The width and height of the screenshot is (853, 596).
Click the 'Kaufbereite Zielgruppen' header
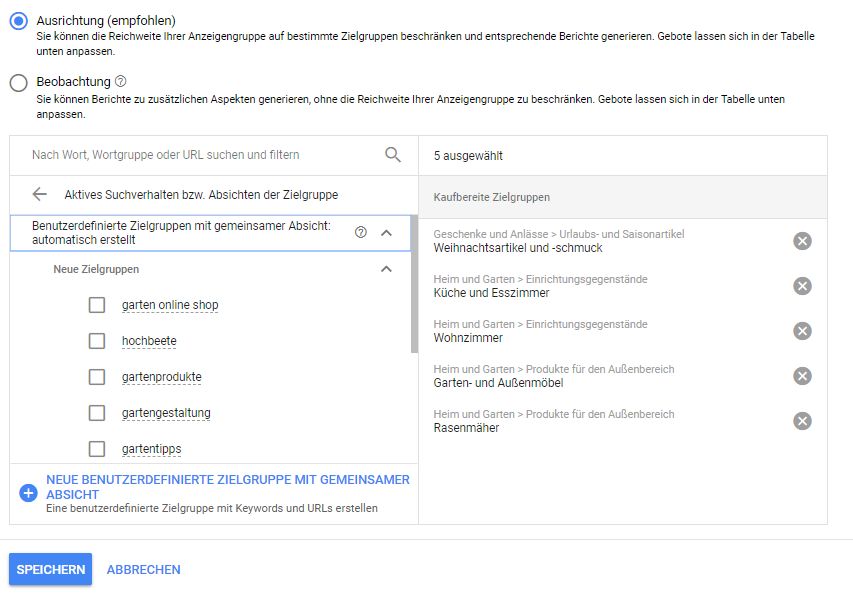[491, 197]
